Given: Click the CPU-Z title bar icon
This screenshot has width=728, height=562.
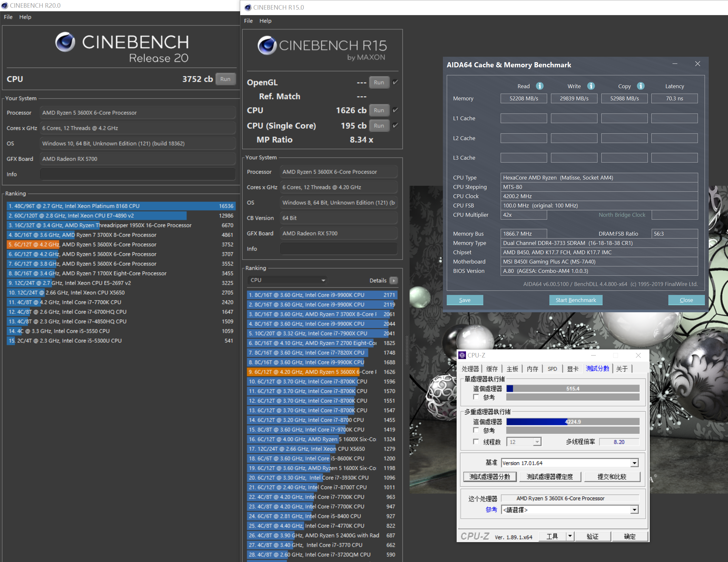Looking at the screenshot, I should click(462, 355).
